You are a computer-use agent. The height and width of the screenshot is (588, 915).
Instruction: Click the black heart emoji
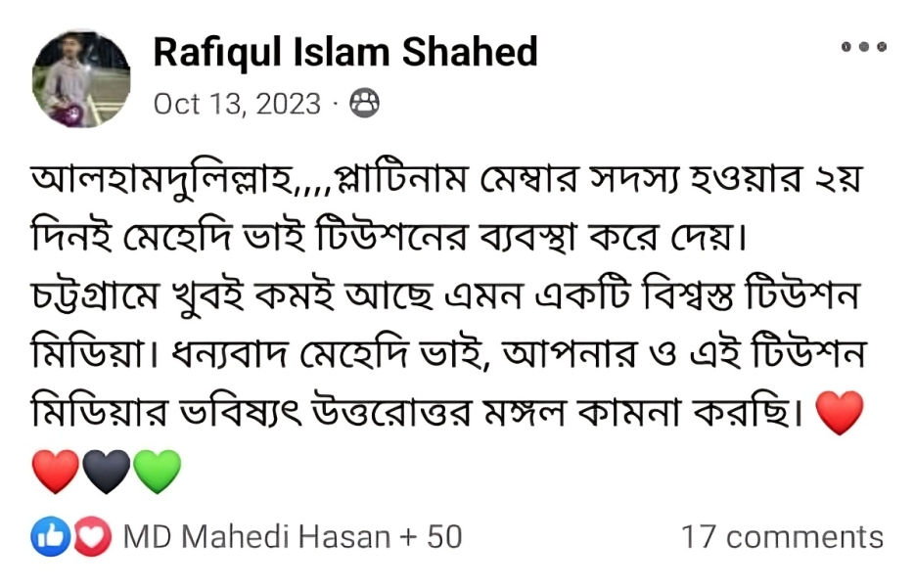coord(107,472)
